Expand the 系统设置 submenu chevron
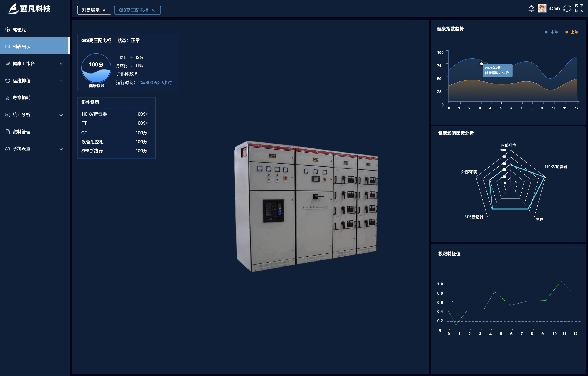The image size is (588, 376). [x=61, y=149]
